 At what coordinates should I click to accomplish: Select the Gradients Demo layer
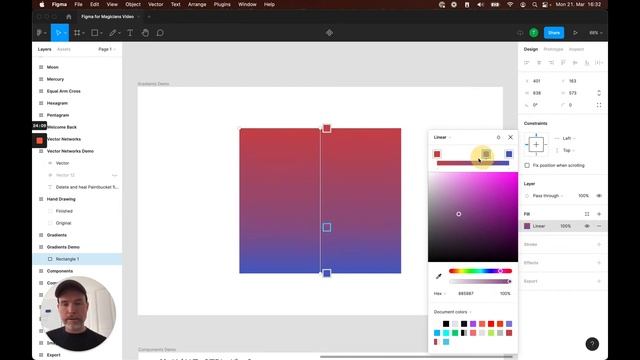77,247
